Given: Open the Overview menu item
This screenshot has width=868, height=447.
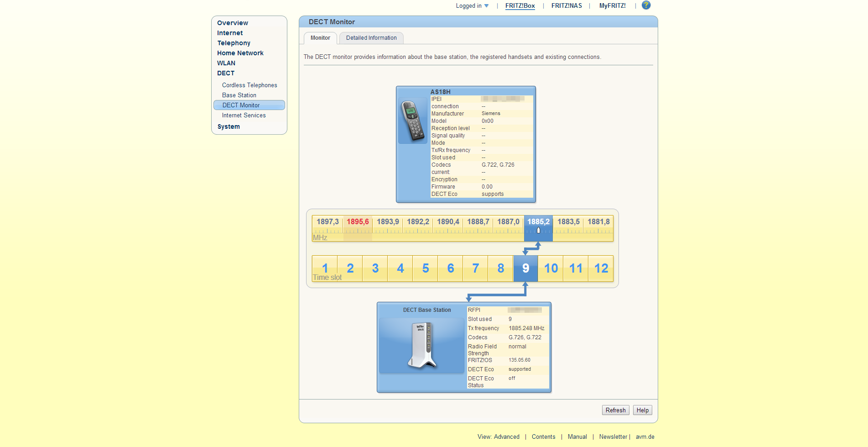Looking at the screenshot, I should tap(233, 23).
